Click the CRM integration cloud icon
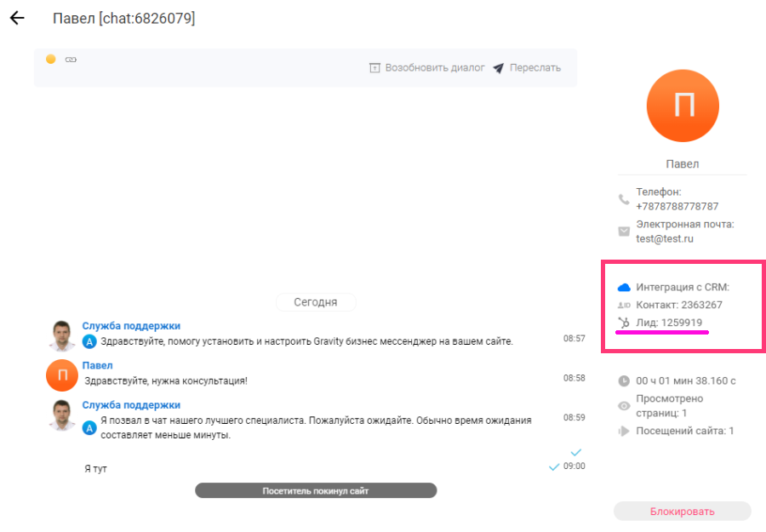Image resolution: width=766 pixels, height=532 pixels. (624, 288)
